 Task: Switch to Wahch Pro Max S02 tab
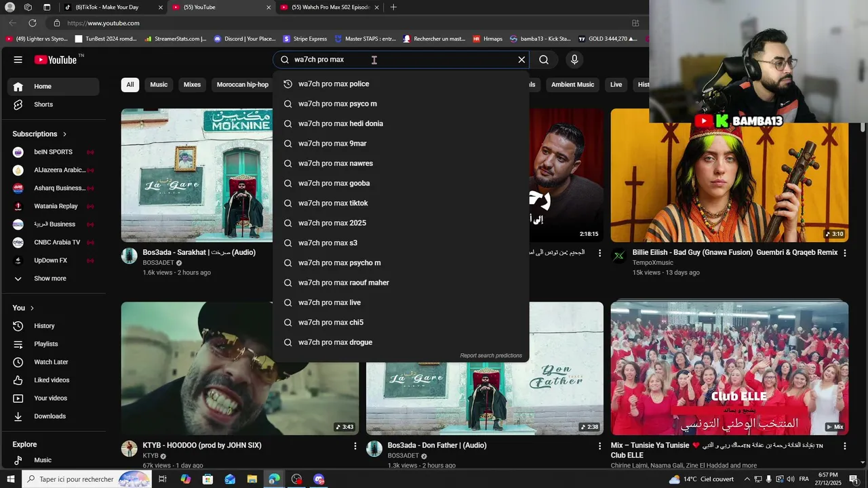coord(331,7)
